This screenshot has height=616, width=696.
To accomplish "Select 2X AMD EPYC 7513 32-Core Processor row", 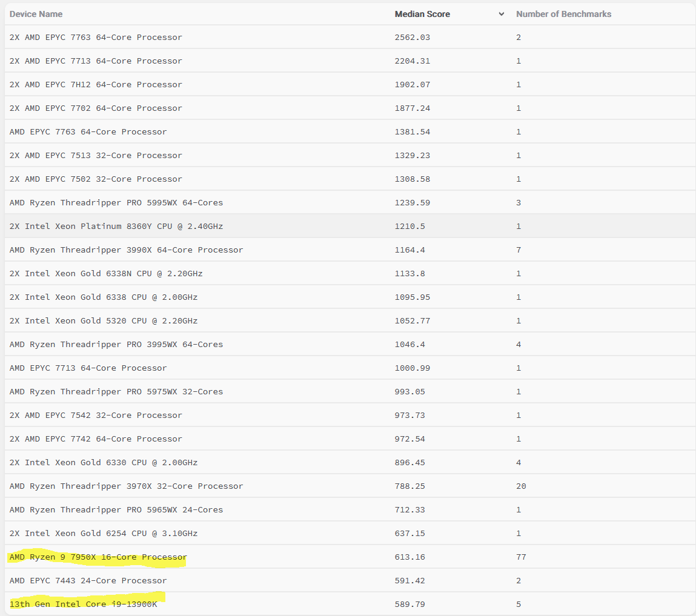I will pos(350,155).
